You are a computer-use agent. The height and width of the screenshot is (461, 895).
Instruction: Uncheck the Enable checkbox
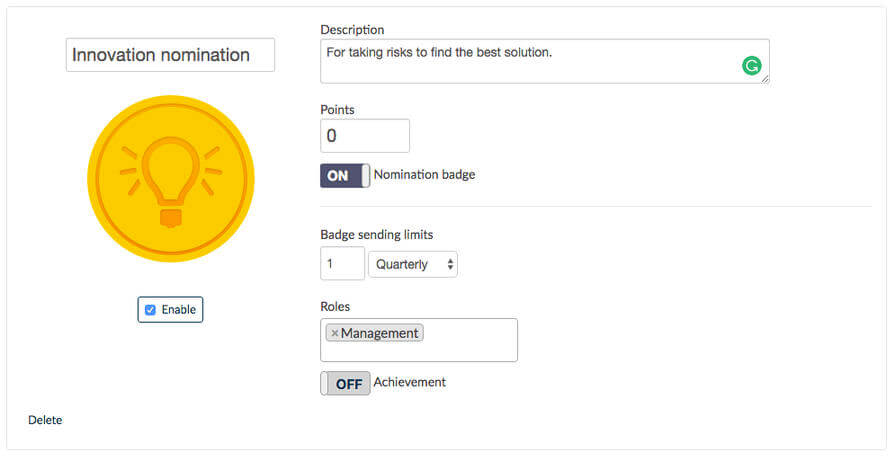pyautogui.click(x=150, y=310)
